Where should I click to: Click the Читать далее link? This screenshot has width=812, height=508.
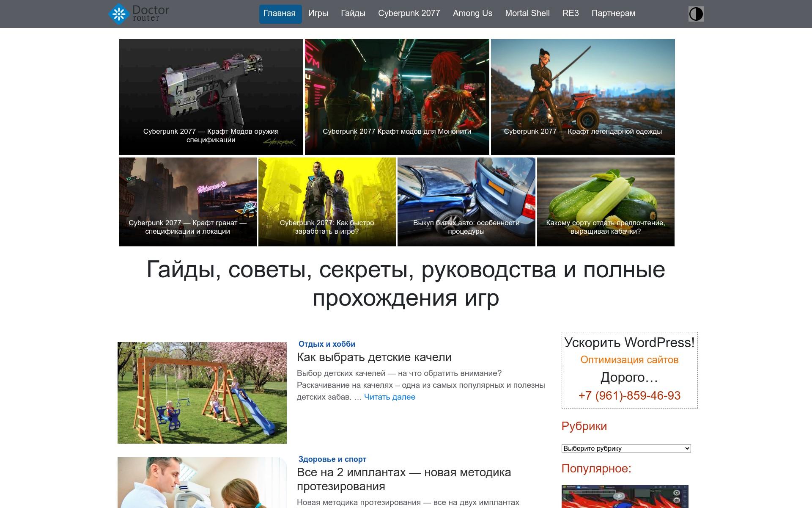point(390,397)
